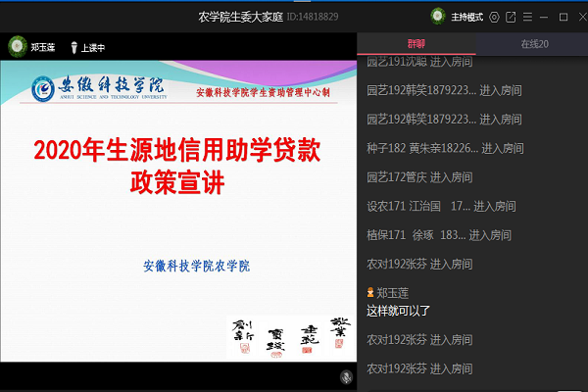Click the 上课中 class status label
This screenshot has width=588, height=392.
(x=93, y=47)
